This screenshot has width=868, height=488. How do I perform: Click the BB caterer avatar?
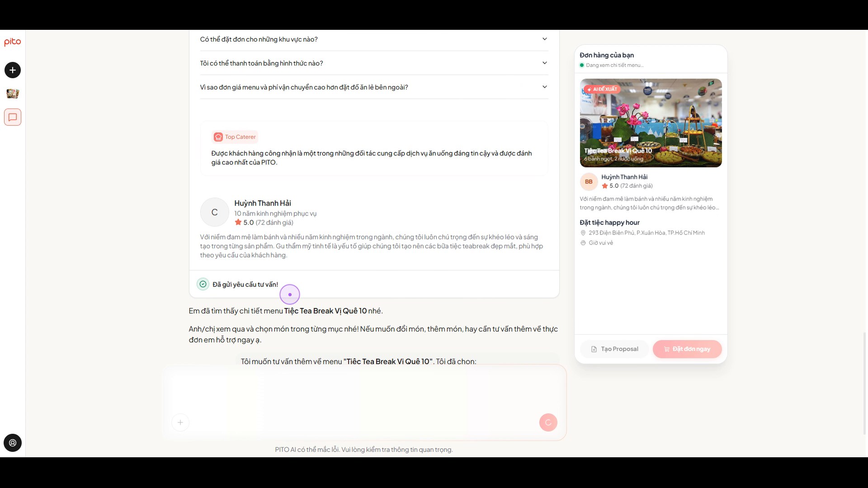click(589, 182)
